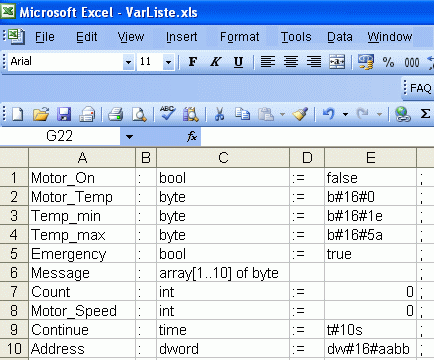Apply the 000 thousands separator style

pyautogui.click(x=412, y=63)
